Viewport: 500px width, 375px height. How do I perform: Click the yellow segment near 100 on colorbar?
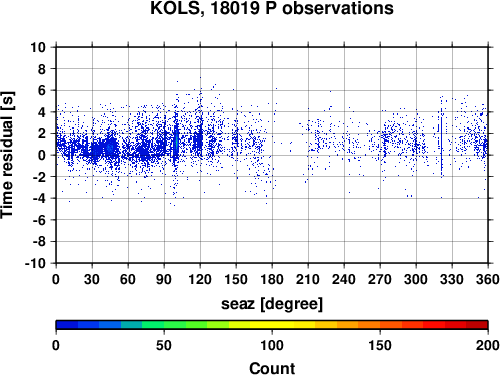point(272,325)
